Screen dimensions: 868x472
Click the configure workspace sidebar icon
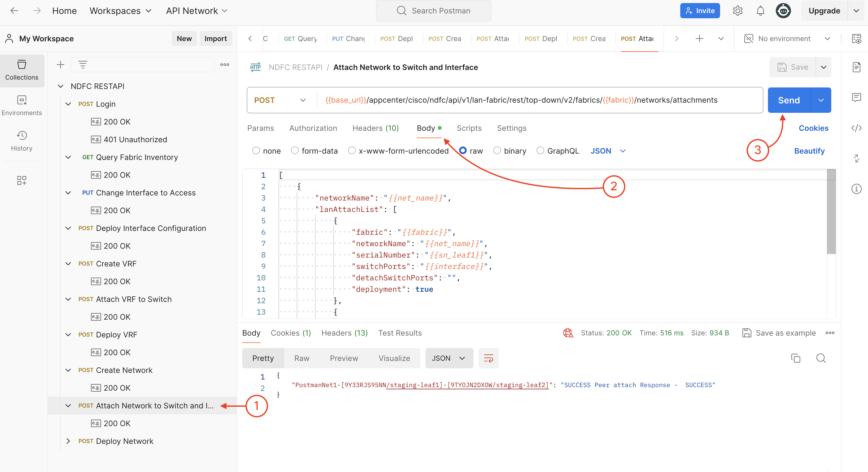pos(22,180)
